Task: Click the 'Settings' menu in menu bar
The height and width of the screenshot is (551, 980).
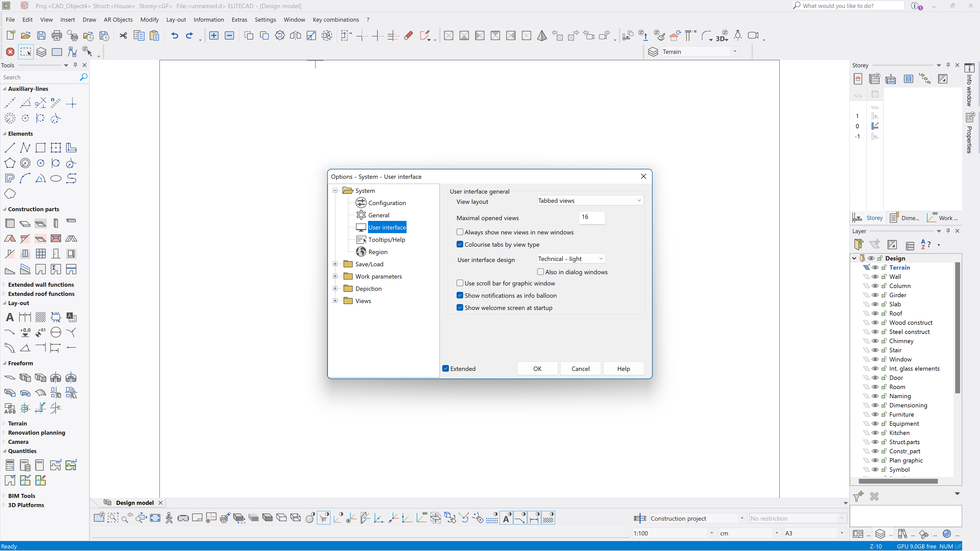Action: coord(265,19)
